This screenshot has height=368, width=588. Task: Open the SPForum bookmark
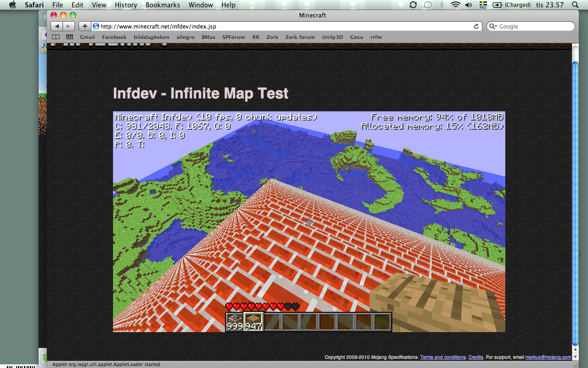tap(233, 37)
